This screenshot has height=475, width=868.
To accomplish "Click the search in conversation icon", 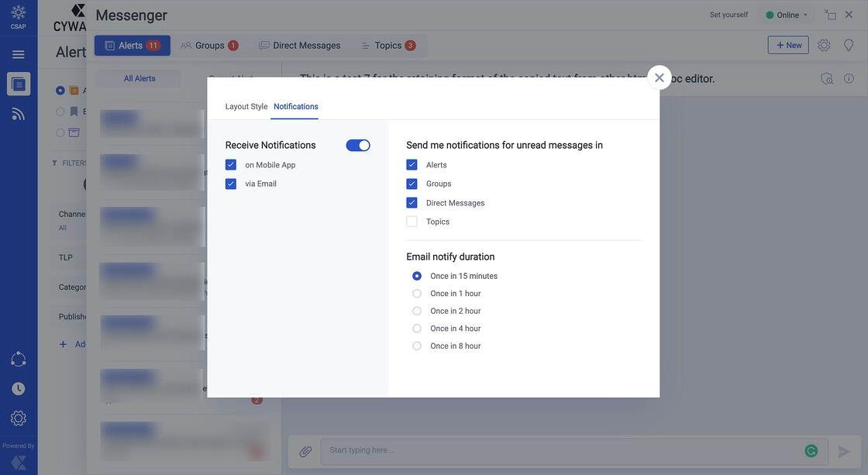I will (x=827, y=79).
